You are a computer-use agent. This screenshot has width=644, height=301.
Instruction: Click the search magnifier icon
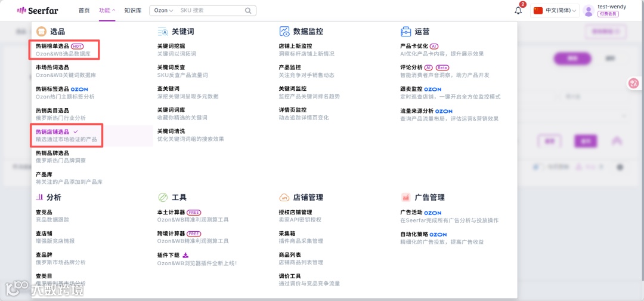(x=248, y=11)
